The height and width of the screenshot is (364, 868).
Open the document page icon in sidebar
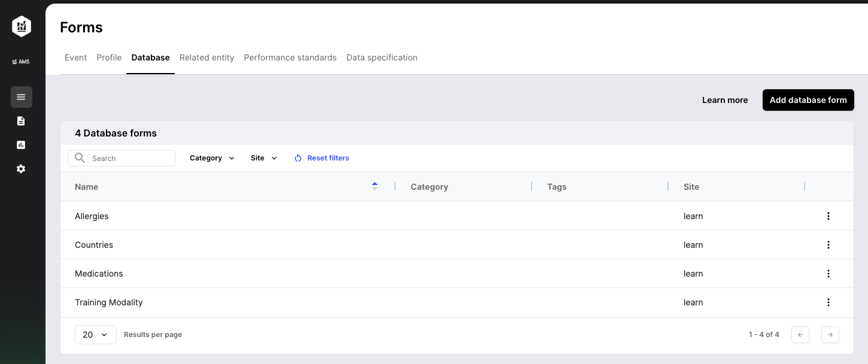[x=21, y=121]
